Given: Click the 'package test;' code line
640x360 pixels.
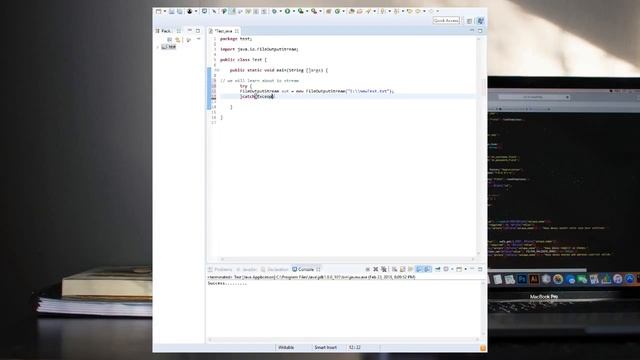Looking at the screenshot, I should [236, 39].
